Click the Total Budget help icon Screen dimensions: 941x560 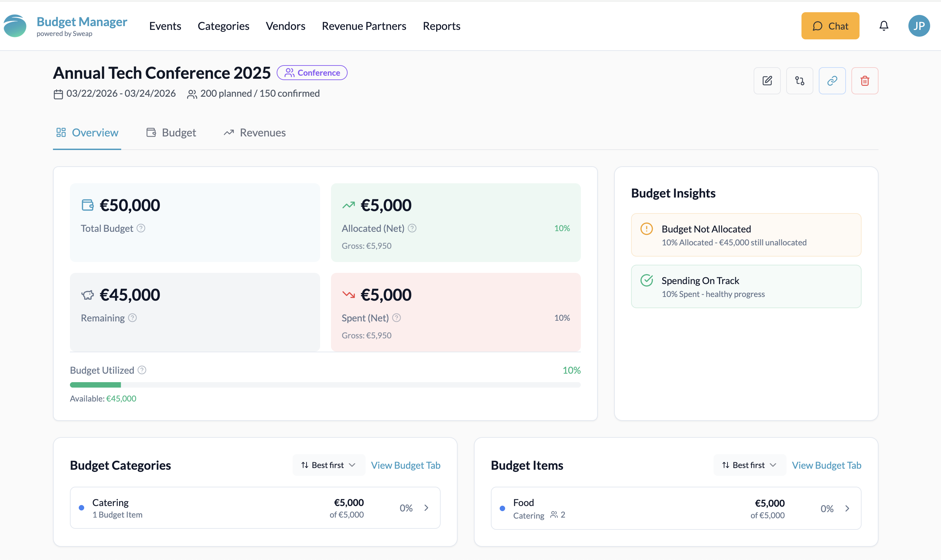(141, 228)
